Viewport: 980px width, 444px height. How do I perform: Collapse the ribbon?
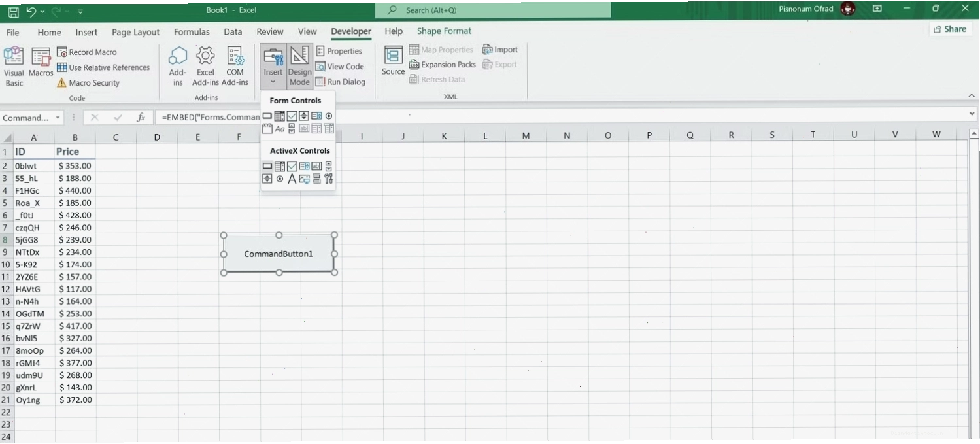point(971,96)
